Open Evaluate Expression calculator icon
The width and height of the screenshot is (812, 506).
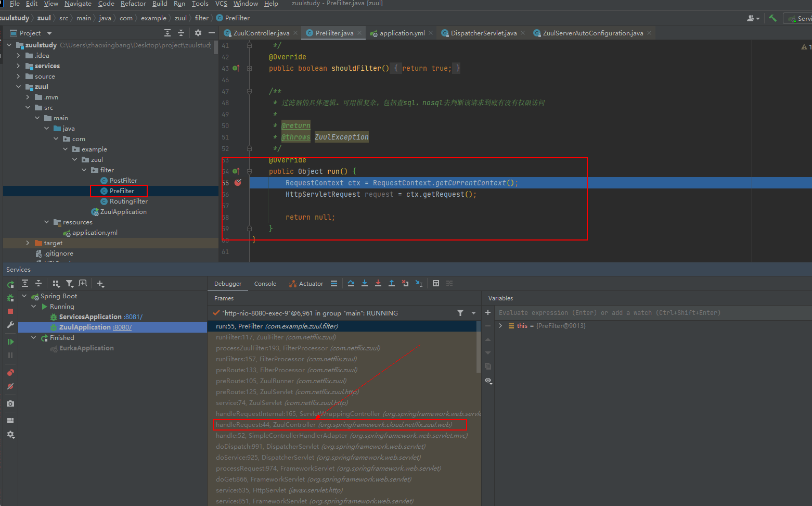(436, 283)
